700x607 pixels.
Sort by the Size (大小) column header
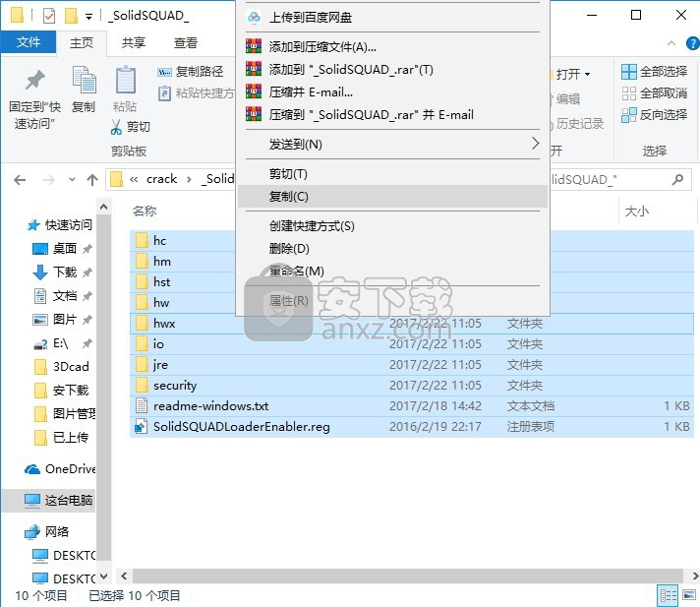point(637,212)
